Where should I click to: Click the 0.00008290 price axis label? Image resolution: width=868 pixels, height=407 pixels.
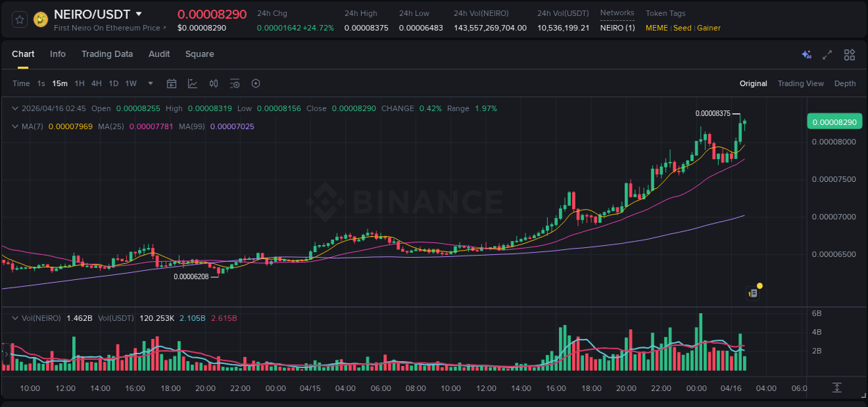(834, 121)
